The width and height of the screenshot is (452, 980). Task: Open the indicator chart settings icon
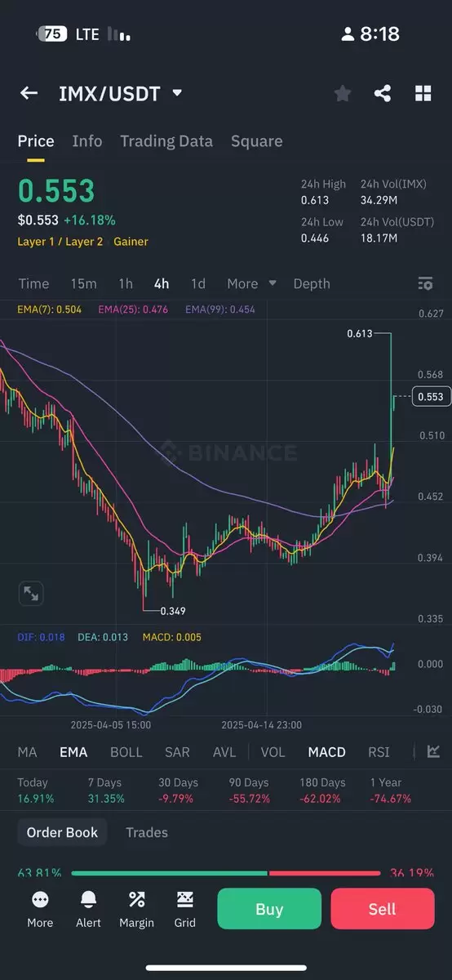[x=434, y=752]
